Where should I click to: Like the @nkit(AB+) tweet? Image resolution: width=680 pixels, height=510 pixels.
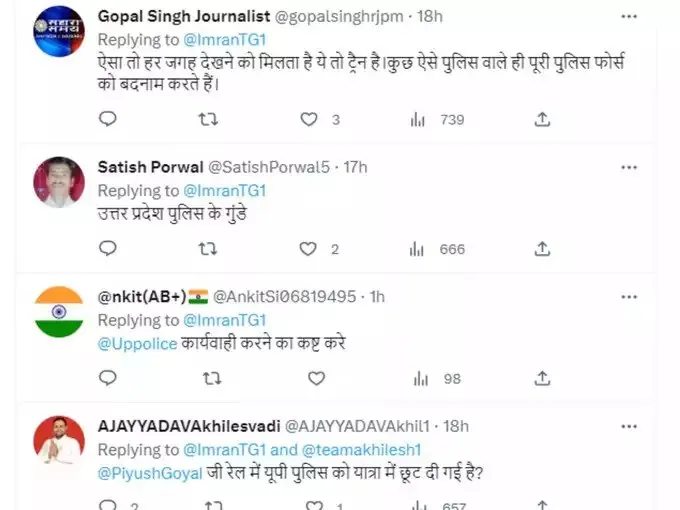click(x=316, y=378)
